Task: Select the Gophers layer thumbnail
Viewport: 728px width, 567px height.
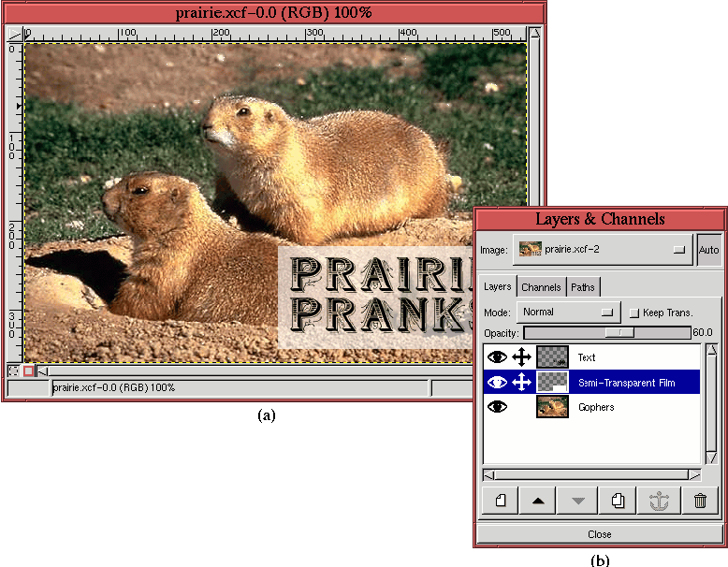Action: coord(552,407)
